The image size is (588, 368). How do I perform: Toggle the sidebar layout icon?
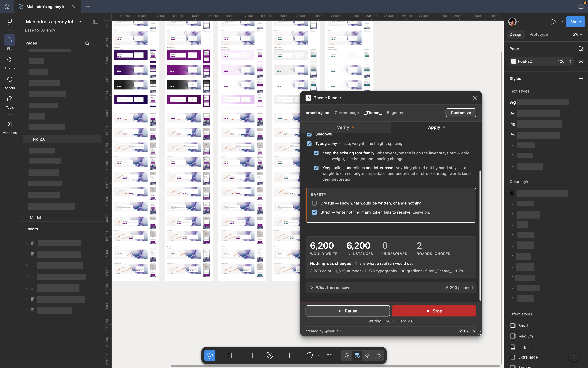click(96, 22)
